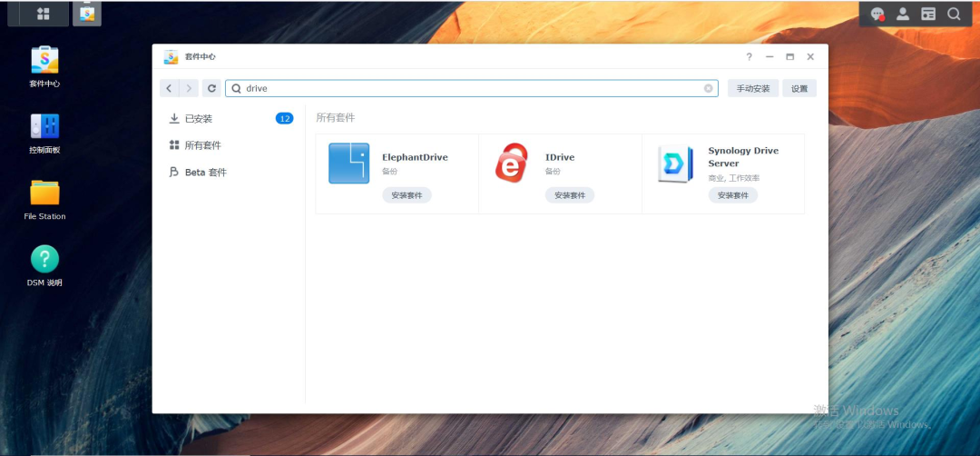Install Synology Drive Server package
Viewport: 980px width, 456px height.
coord(733,195)
